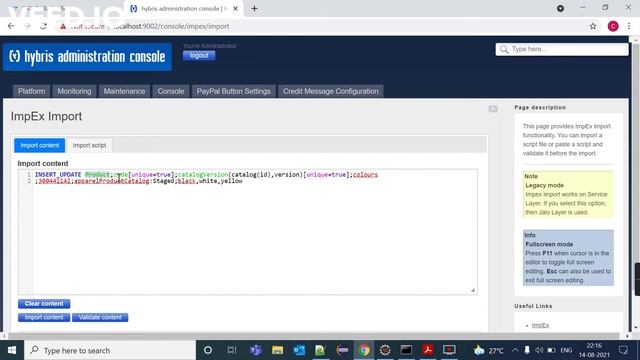The width and height of the screenshot is (640, 360).
Task: Open PayPal Button Settings tab
Action: [233, 91]
